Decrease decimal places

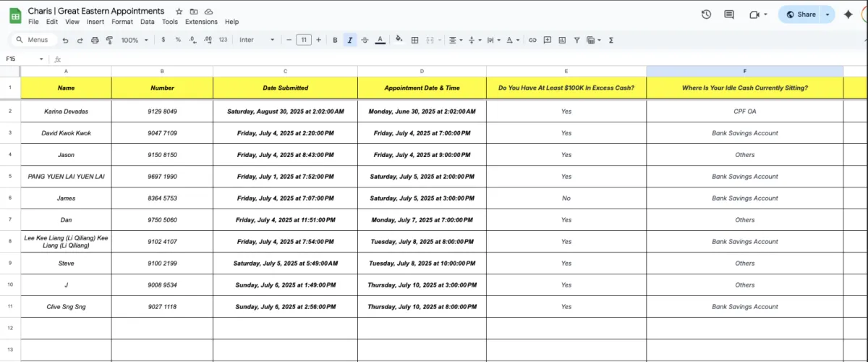192,40
